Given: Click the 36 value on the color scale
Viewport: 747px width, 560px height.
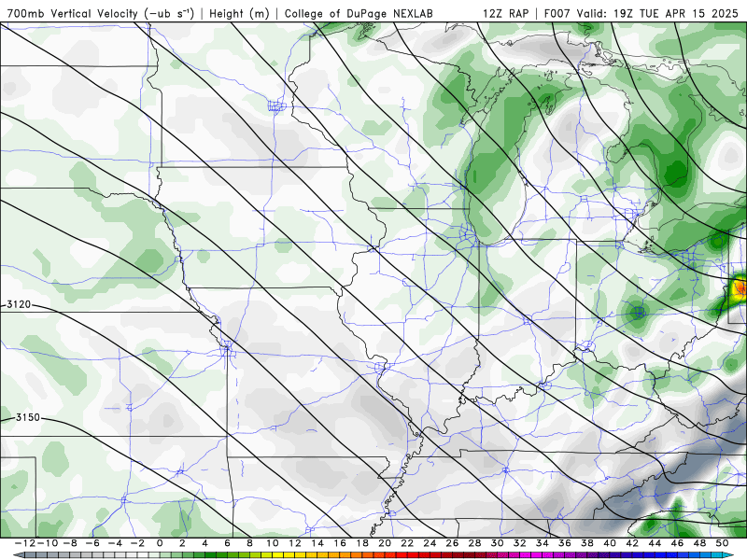Looking at the screenshot, I should tap(565, 543).
